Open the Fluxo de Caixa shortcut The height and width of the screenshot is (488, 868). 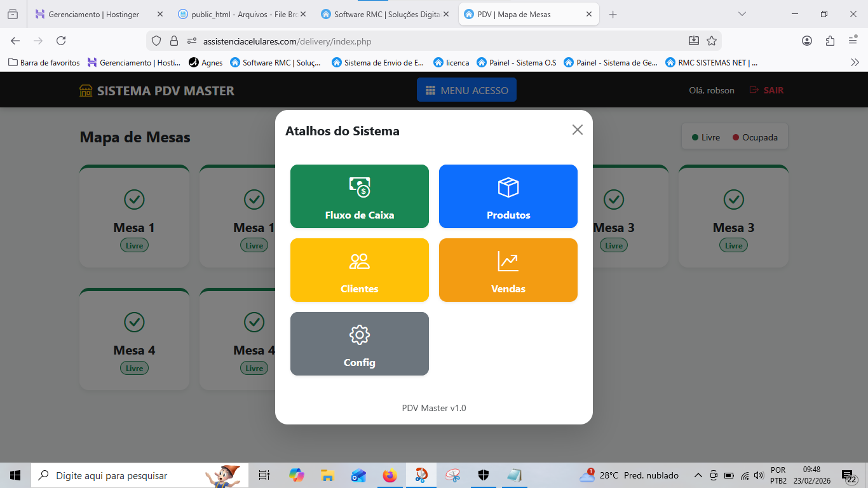[359, 196]
